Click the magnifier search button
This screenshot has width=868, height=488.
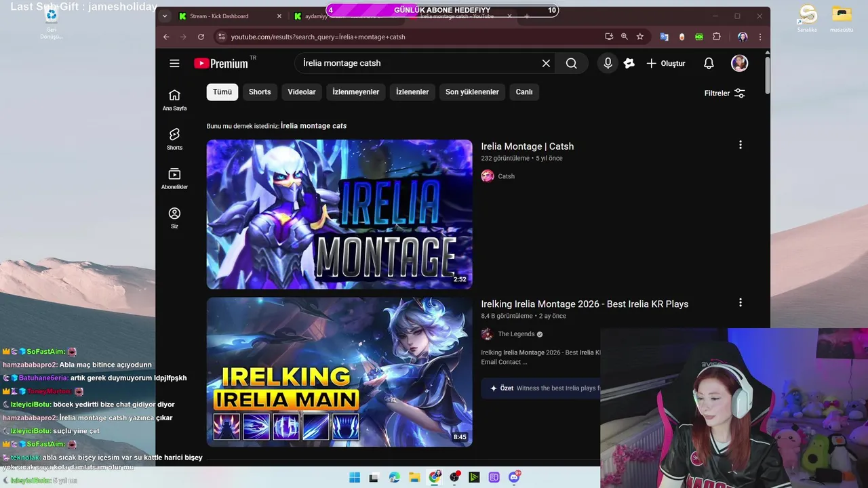tap(572, 63)
